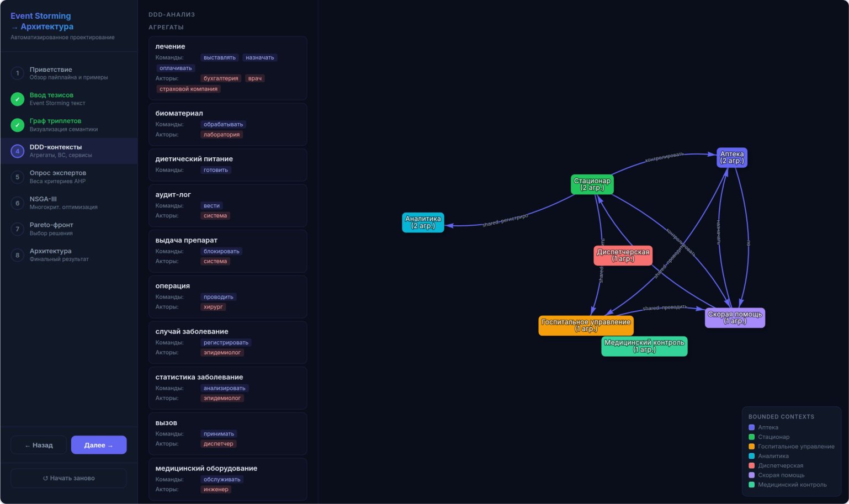The width and height of the screenshot is (849, 504).
Task: Click the страховой компания actor tag
Action: click(188, 89)
